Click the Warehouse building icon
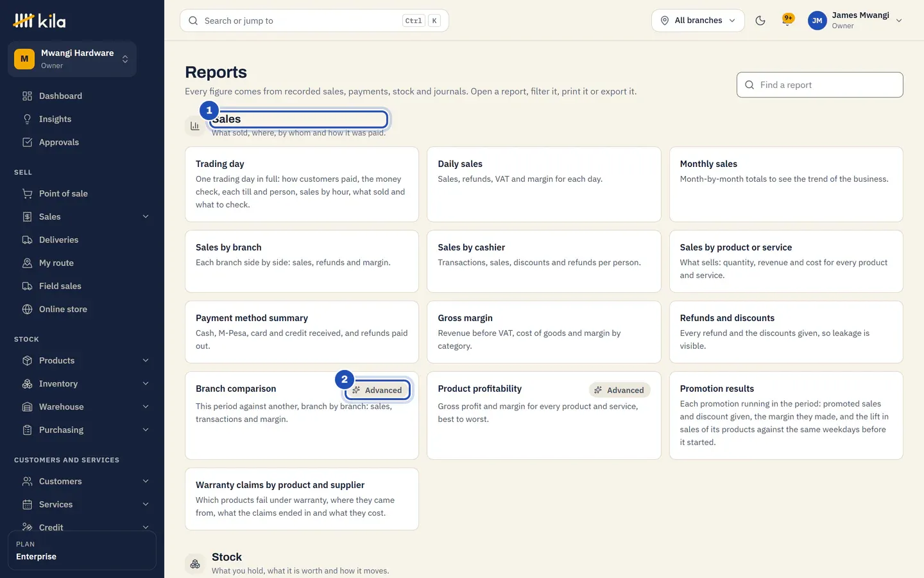The height and width of the screenshot is (578, 924). tap(27, 407)
